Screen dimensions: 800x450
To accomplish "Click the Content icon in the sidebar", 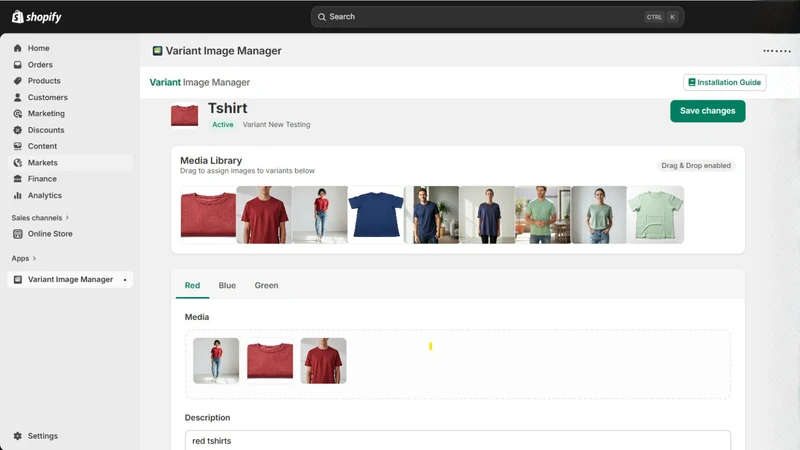I will coord(17,146).
